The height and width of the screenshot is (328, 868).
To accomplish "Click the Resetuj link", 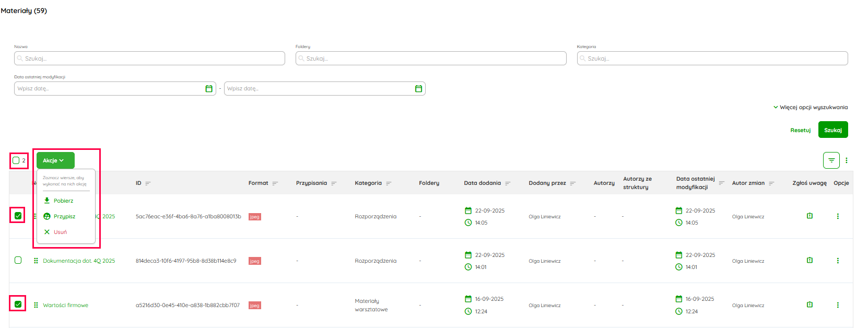I will coord(800,130).
